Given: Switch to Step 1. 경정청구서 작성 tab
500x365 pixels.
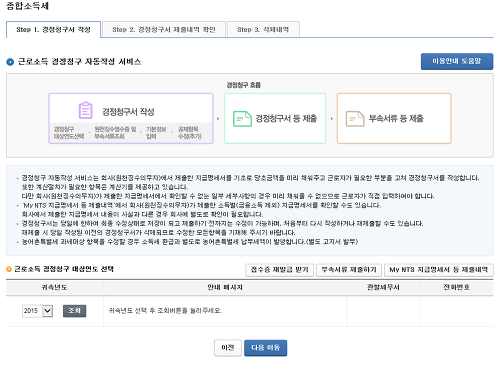Looking at the screenshot, I should click(x=53, y=30).
